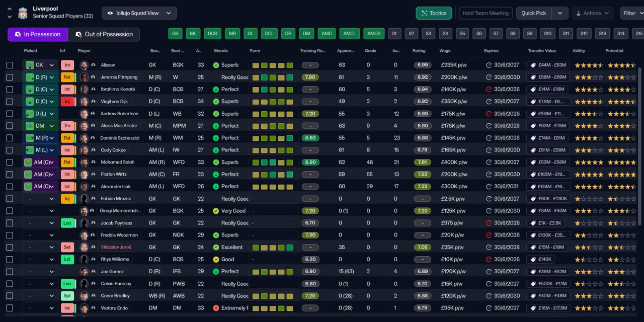Screen dimensions: 644x322
Task: Expand the arrow next to Quick Pick
Action: point(560,13)
